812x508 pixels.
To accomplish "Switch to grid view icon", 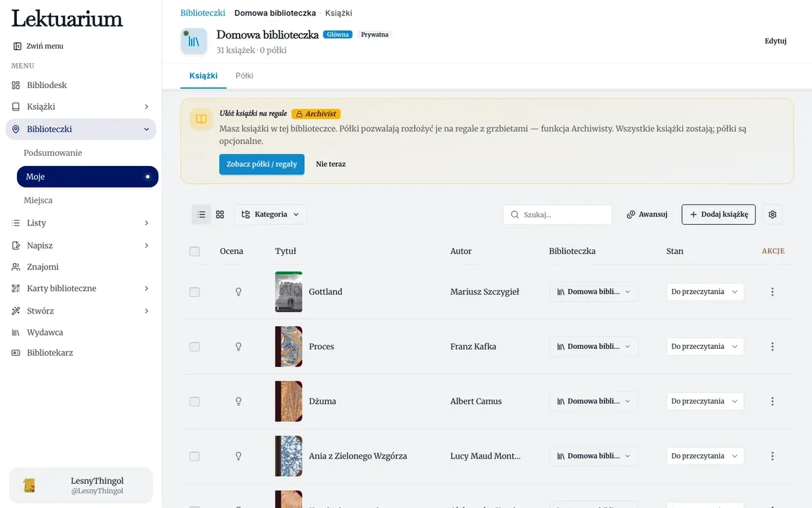I will pyautogui.click(x=220, y=215).
